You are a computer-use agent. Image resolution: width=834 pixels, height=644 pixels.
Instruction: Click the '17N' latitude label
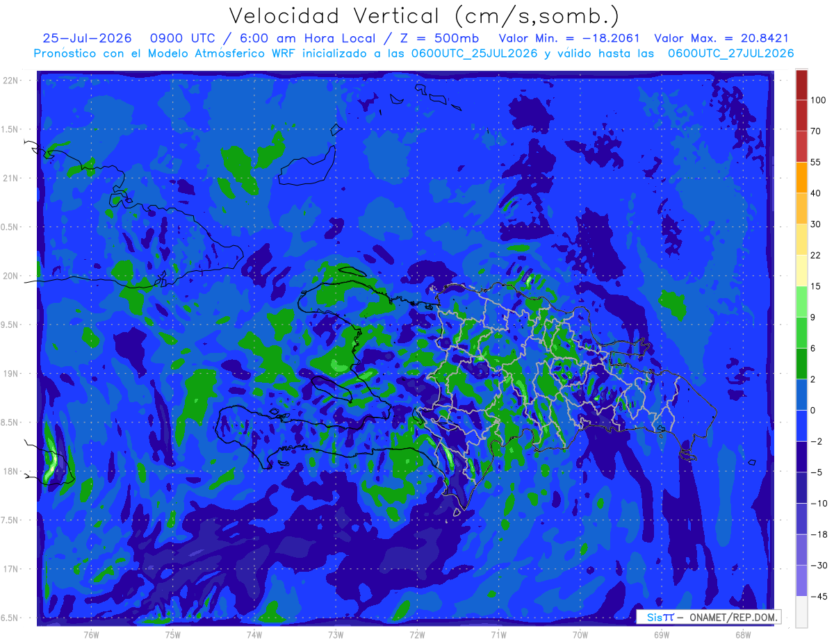click(x=10, y=569)
